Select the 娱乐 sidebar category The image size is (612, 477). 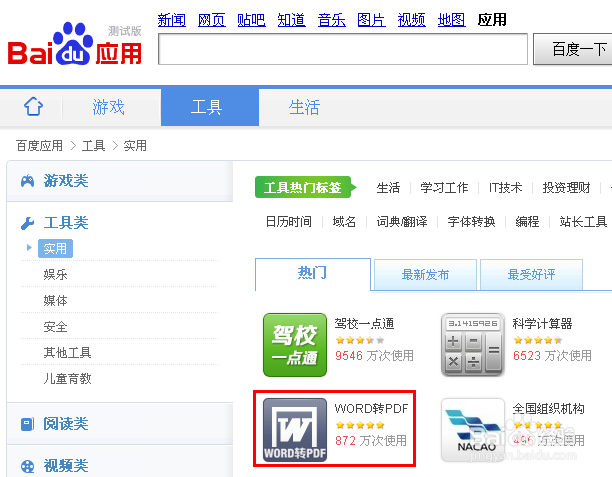click(55, 274)
